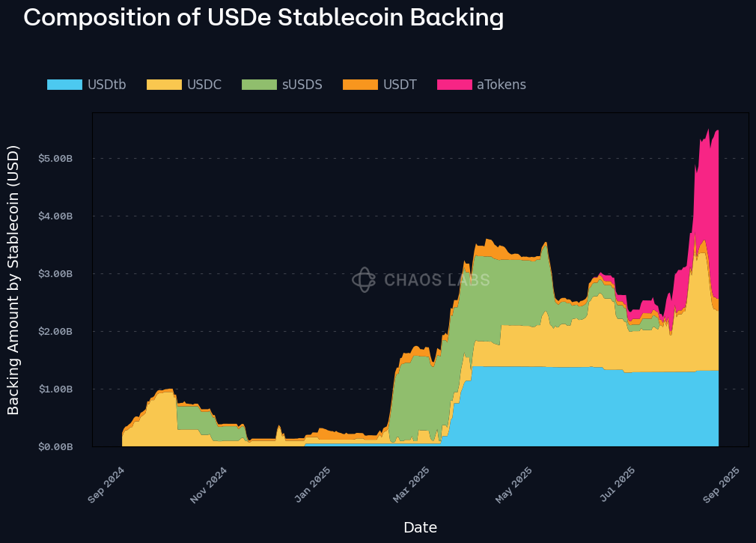Viewport: 756px width, 543px height.
Task: Click the Date x-axis title
Action: tap(420, 527)
